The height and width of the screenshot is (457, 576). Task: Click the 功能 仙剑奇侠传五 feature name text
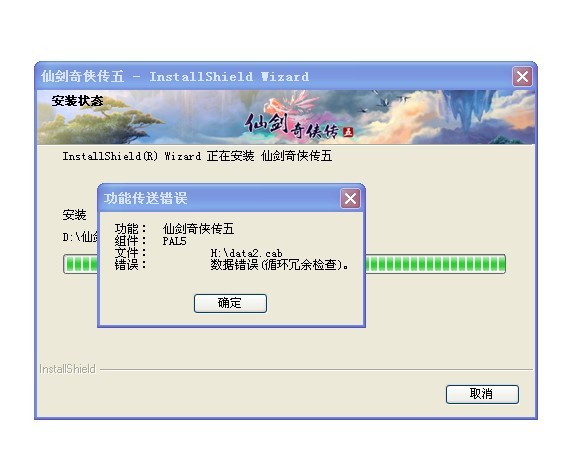[198, 229]
